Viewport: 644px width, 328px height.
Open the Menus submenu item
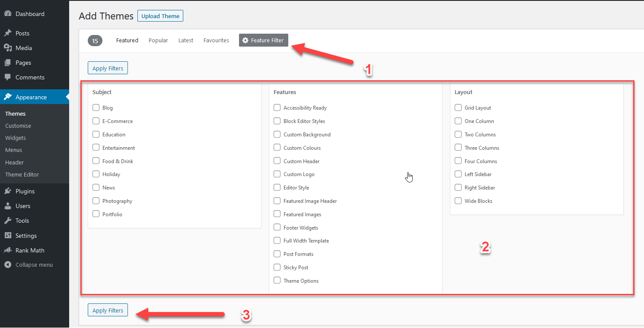[14, 150]
